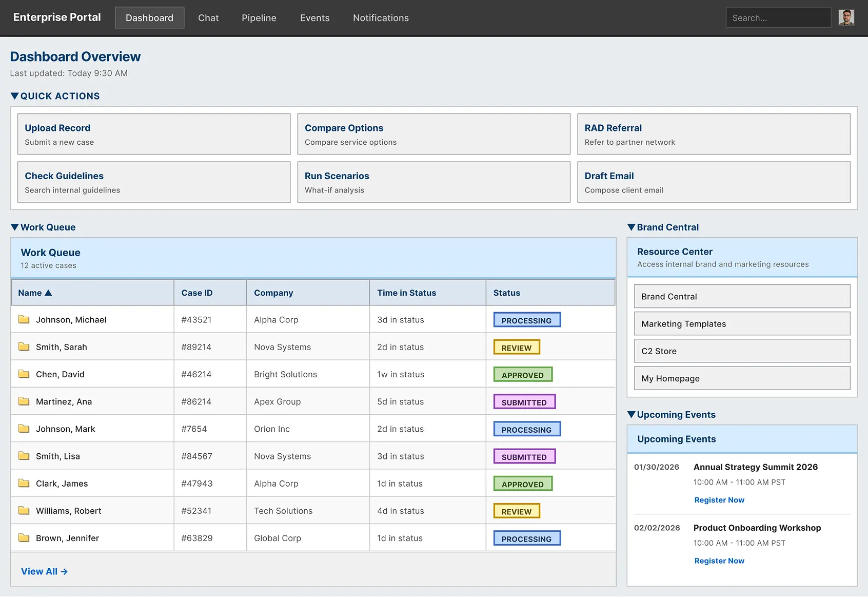Screen dimensions: 868x597
Task: Open the folder icon for Johnson, Michael
Action: tap(24, 319)
